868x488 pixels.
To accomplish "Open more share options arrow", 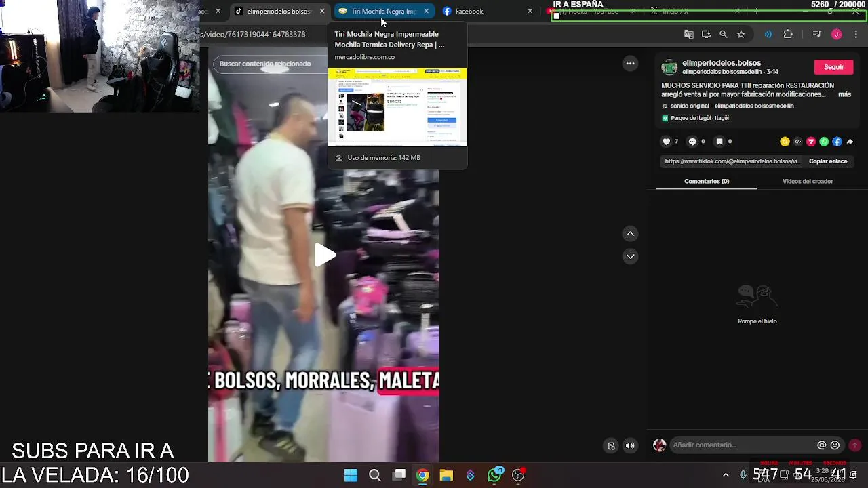I will (x=850, y=142).
